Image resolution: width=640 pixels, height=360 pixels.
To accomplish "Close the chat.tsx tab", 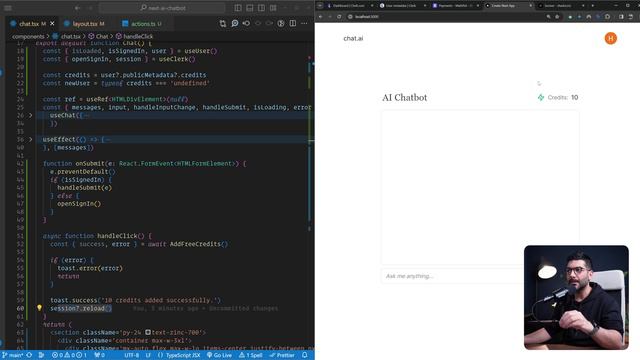I will tap(52, 24).
